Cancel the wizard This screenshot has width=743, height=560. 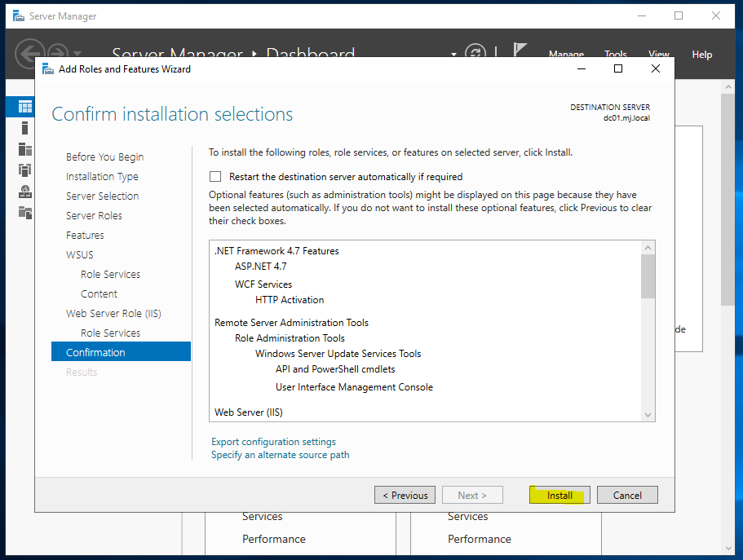click(x=627, y=495)
